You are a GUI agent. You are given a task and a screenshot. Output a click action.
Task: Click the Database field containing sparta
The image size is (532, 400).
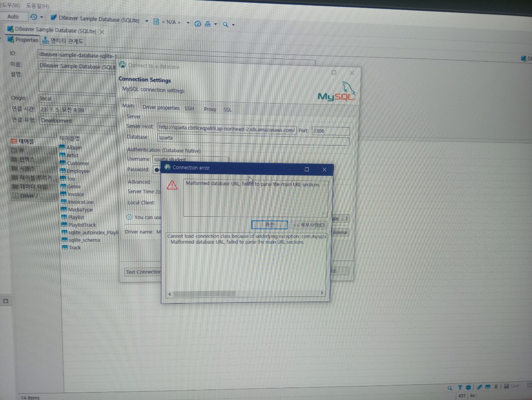point(254,139)
